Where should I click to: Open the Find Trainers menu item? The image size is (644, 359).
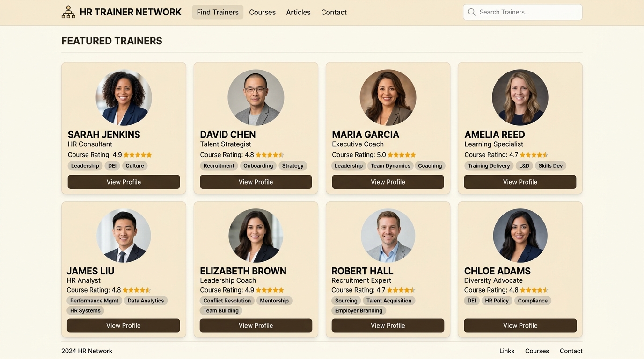(x=218, y=12)
